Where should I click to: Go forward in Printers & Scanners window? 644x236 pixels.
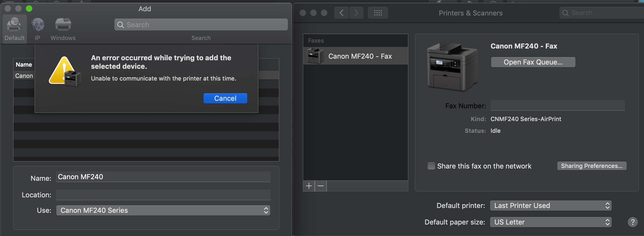(x=356, y=13)
